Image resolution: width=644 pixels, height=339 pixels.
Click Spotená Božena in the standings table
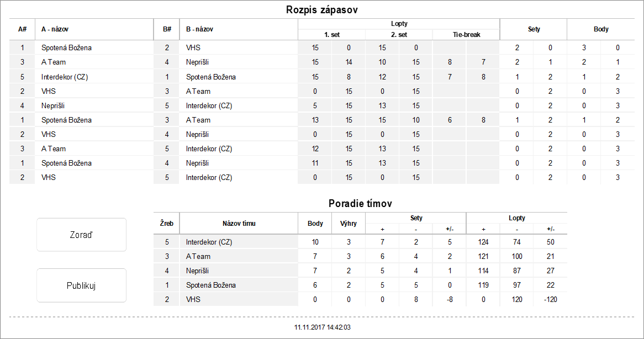211,285
